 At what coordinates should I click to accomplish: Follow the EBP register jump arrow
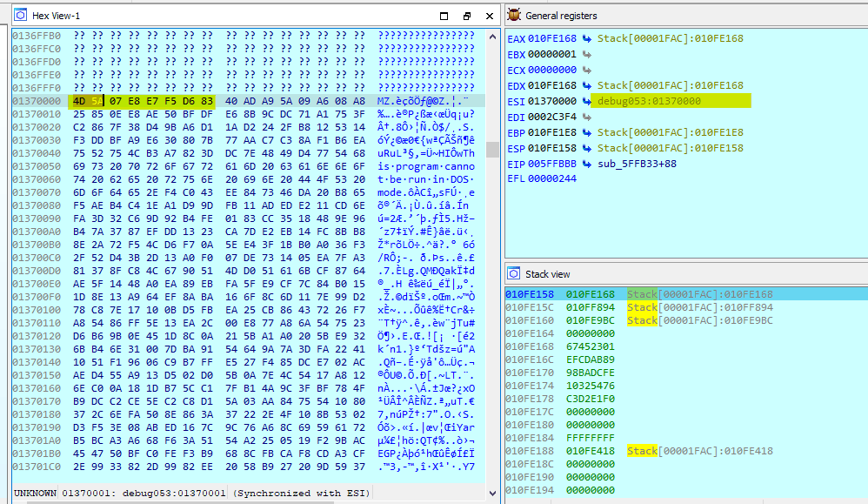point(587,132)
